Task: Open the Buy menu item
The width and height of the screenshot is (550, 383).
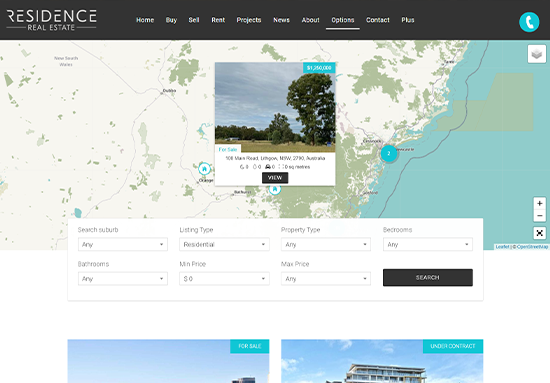Action: click(x=171, y=20)
